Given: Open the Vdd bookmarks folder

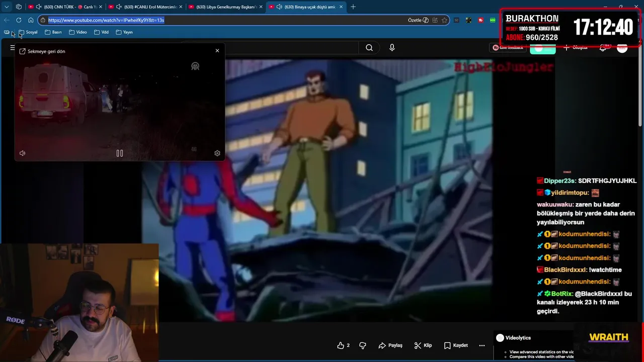Looking at the screenshot, I should click(x=101, y=32).
